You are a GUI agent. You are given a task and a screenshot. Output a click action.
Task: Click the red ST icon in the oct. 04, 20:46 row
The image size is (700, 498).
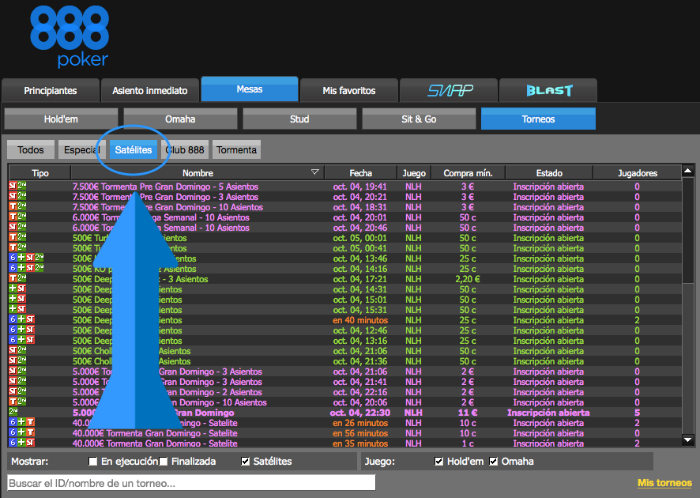click(13, 228)
